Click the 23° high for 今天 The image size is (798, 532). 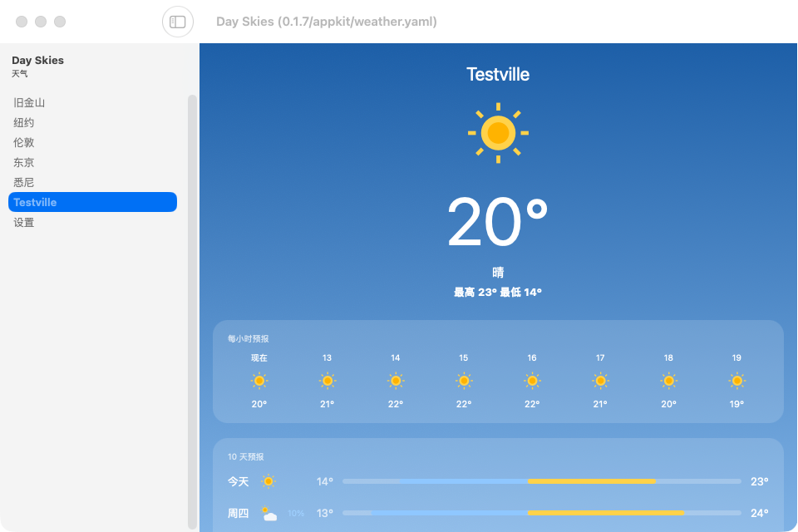[x=759, y=481]
